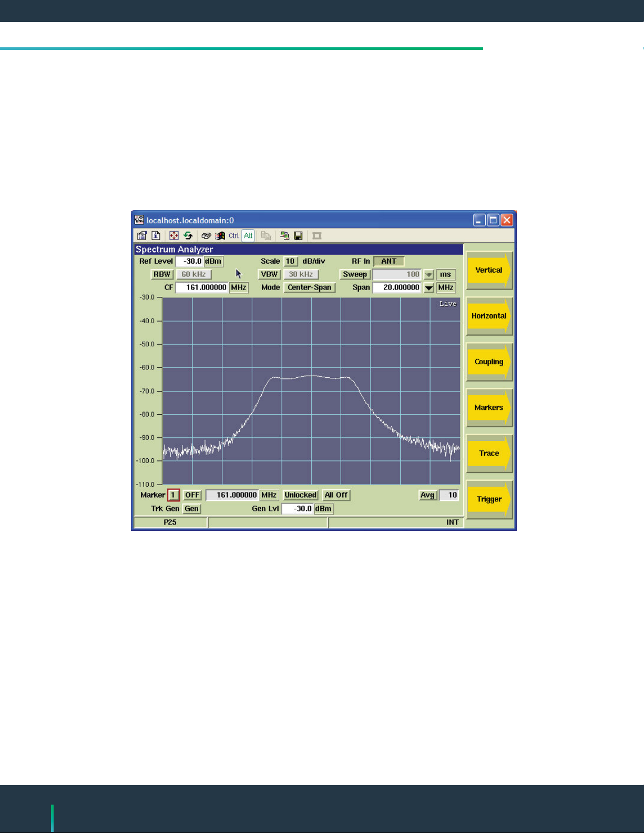The width and height of the screenshot is (644, 833).
Task: Toggle the Alt key button
Action: (248, 235)
